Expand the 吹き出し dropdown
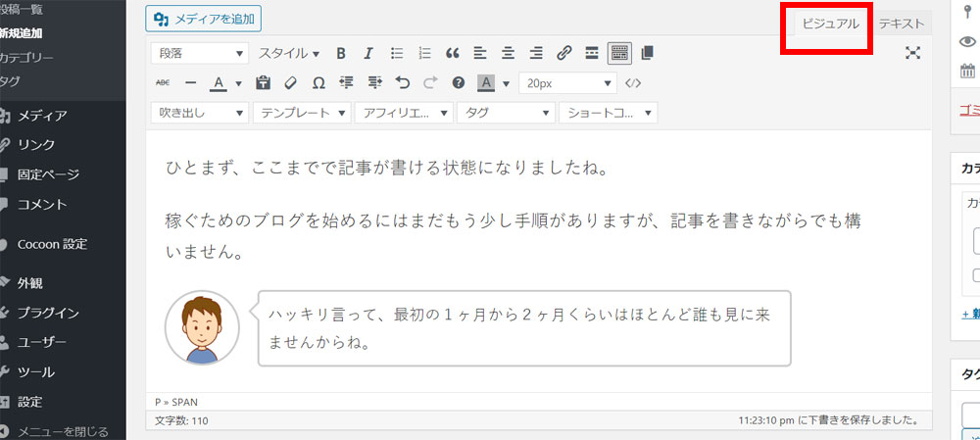 coord(200,113)
